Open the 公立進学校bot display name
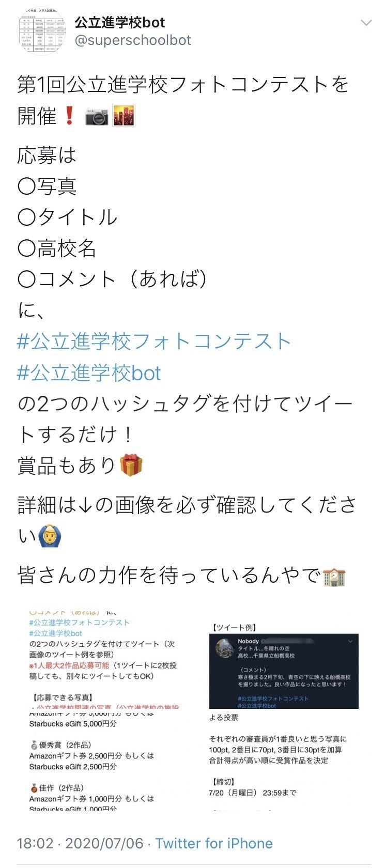Image resolution: width=385 pixels, height=868 pixels. pos(120,22)
